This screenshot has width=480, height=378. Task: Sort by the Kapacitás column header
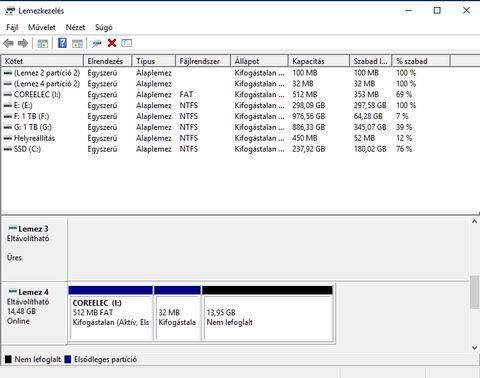coord(319,61)
